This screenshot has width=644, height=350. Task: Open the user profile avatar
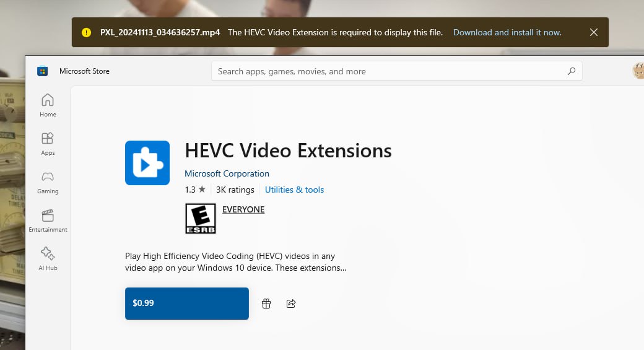pos(638,71)
